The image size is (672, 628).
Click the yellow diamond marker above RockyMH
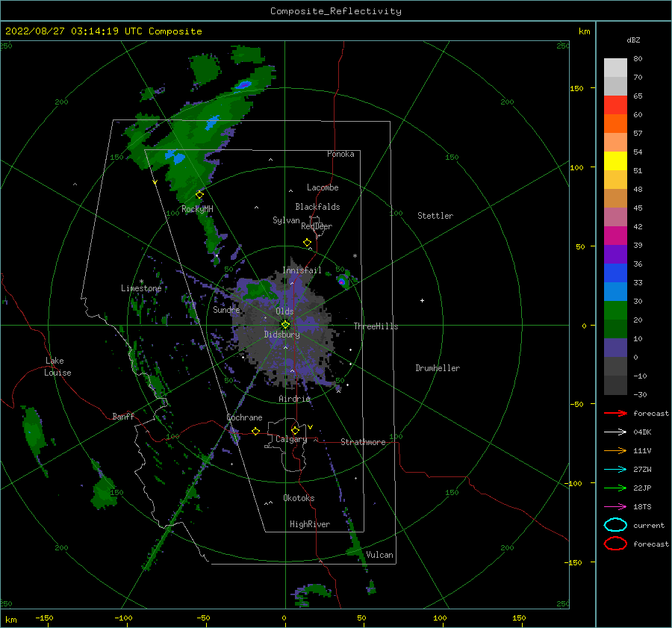199,195
